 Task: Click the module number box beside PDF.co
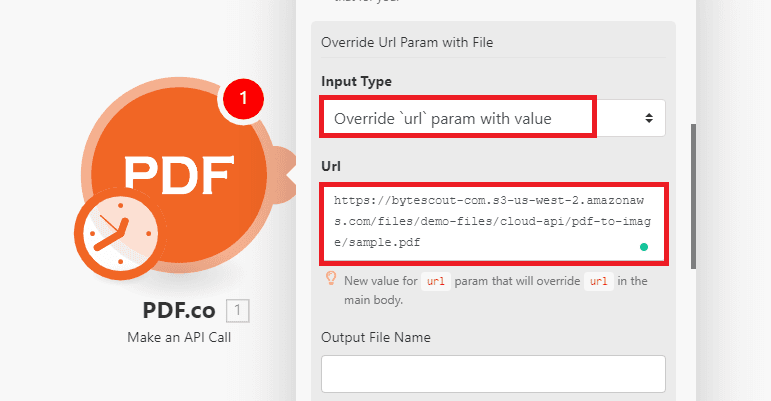(238, 311)
